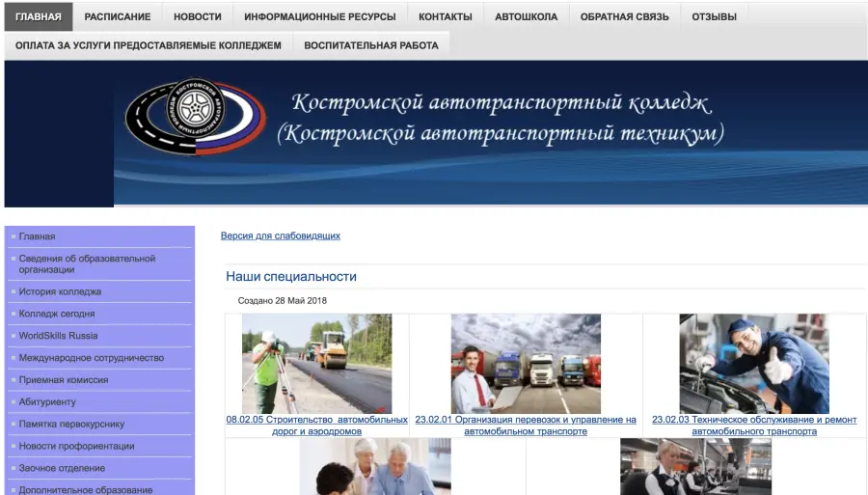The image size is (868, 495).
Task: Open the auto mechanic thumbs-up photo
Action: coord(754,363)
